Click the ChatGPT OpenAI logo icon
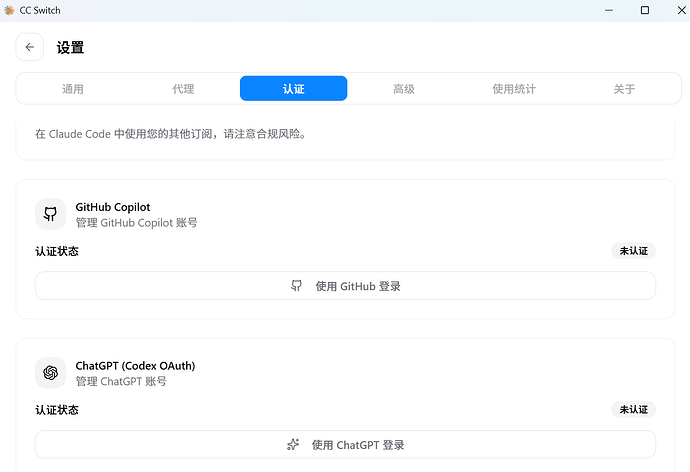The height and width of the screenshot is (472, 690). pos(51,373)
